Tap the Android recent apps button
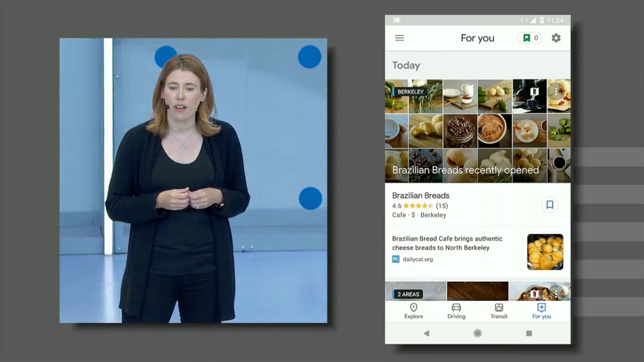 [529, 333]
